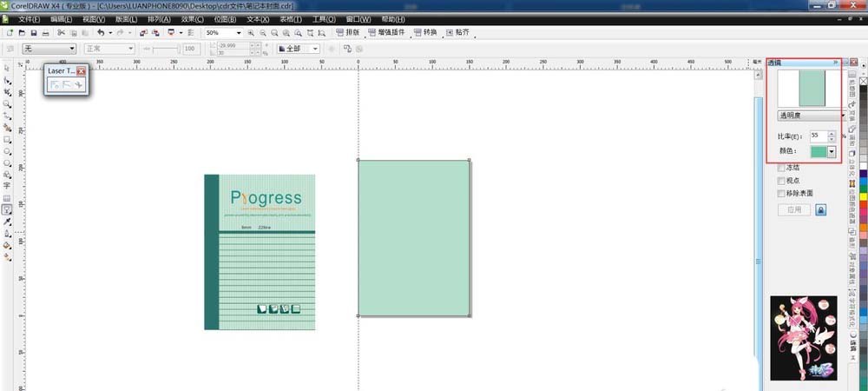Open the 工具(O) menu
Image resolution: width=868 pixels, height=391 pixels.
pos(324,19)
